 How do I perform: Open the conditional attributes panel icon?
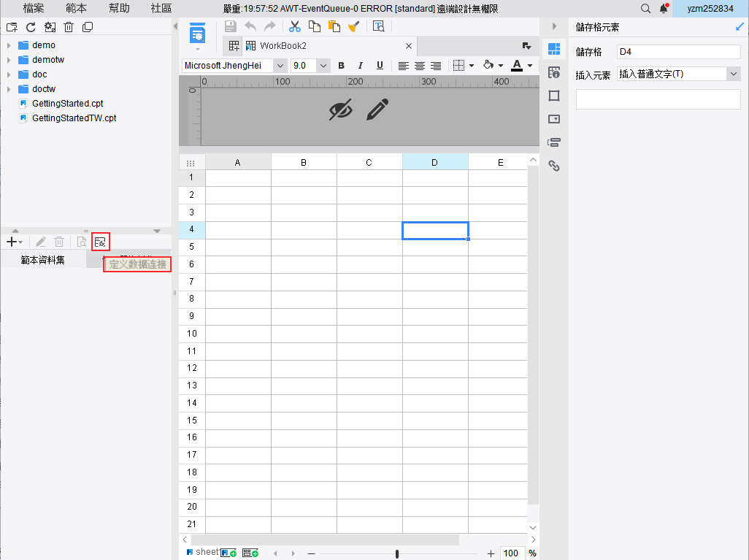point(554,142)
